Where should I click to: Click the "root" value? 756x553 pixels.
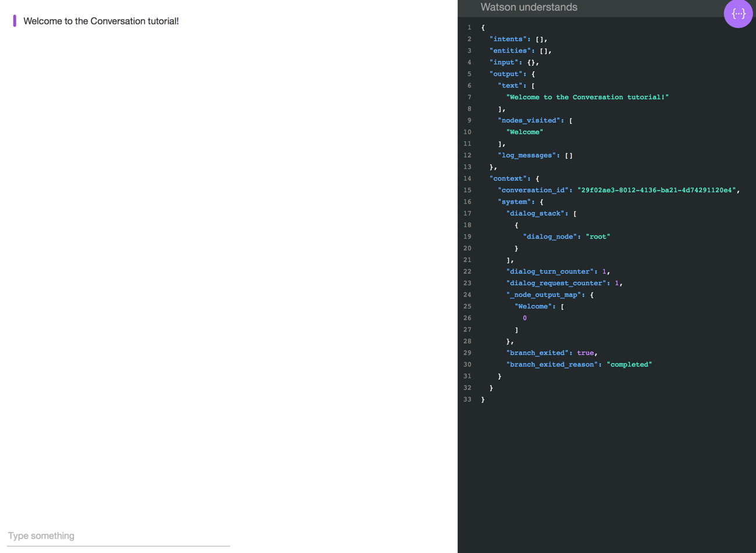click(x=598, y=237)
